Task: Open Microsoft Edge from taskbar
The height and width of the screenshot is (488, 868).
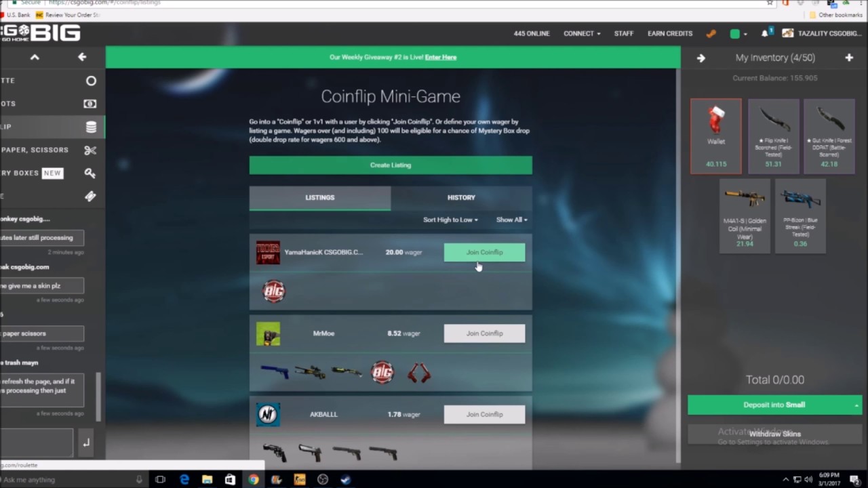Action: (x=184, y=480)
